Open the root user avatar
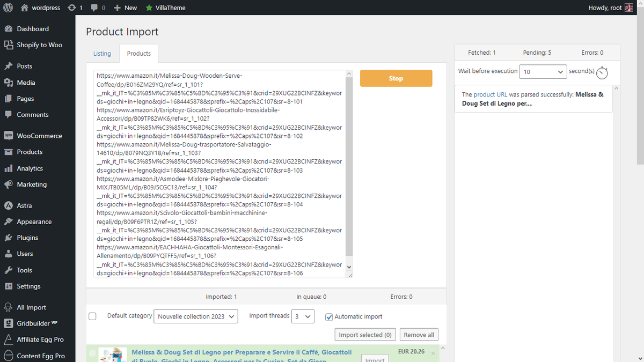 630,8
